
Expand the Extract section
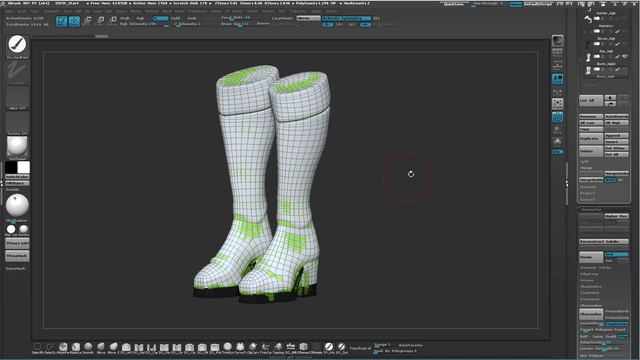tap(587, 200)
